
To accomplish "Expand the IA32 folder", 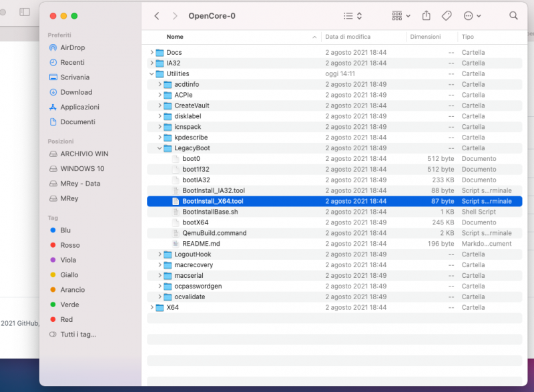I will (x=152, y=63).
